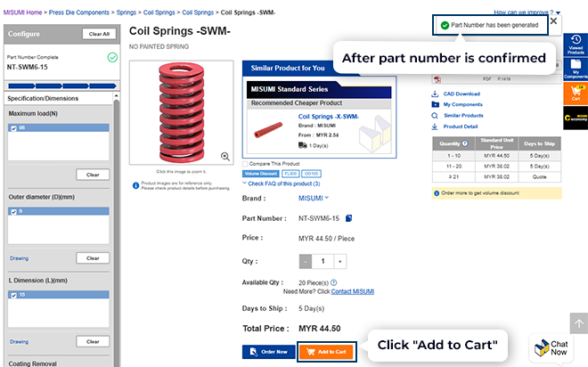The width and height of the screenshot is (588, 367).
Task: Open the Product Detail link
Action: tap(461, 126)
